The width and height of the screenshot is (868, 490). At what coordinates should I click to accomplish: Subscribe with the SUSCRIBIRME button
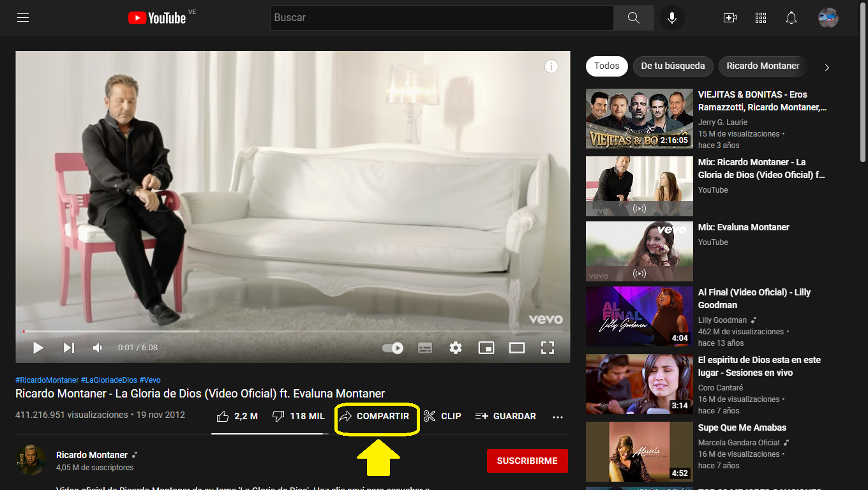click(527, 461)
